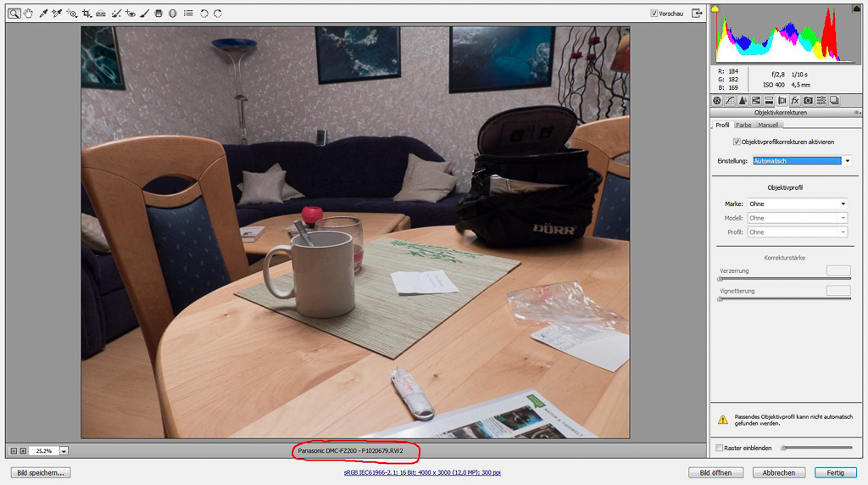
Task: Click the zoom percentage field 25,2%
Action: coord(44,451)
